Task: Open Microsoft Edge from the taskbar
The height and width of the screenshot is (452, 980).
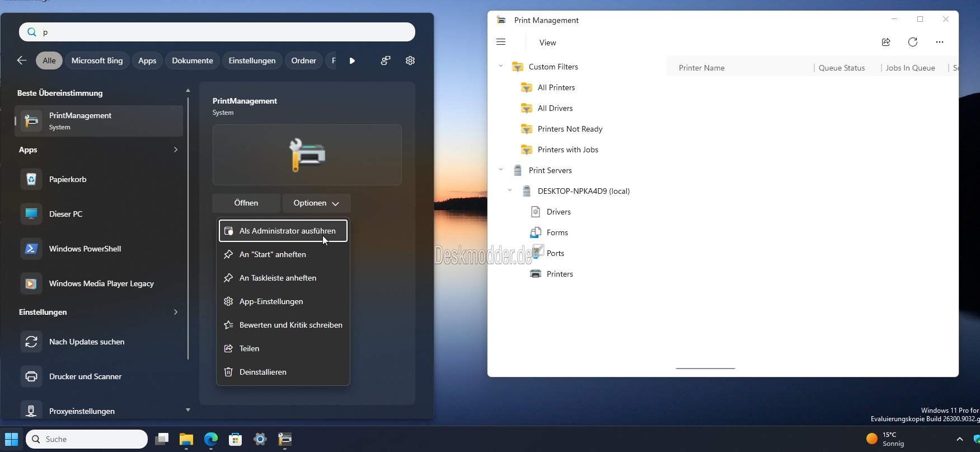Action: point(211,439)
